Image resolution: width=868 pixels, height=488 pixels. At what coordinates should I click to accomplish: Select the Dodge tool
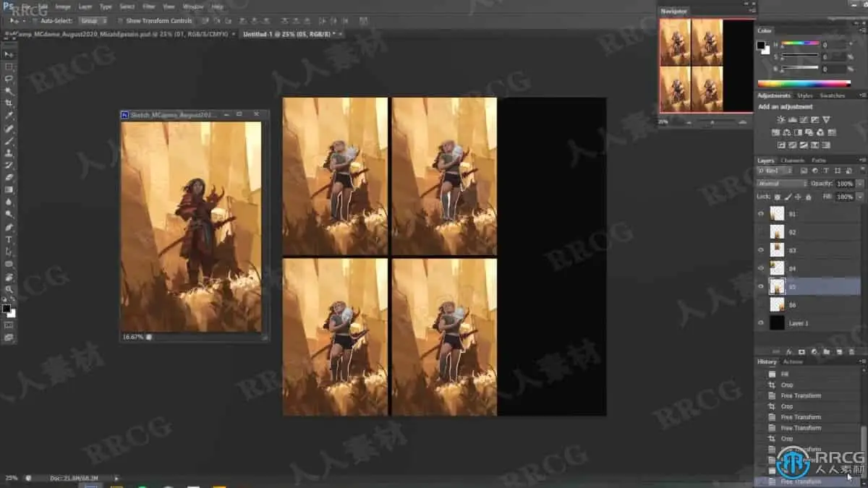tap(9, 214)
